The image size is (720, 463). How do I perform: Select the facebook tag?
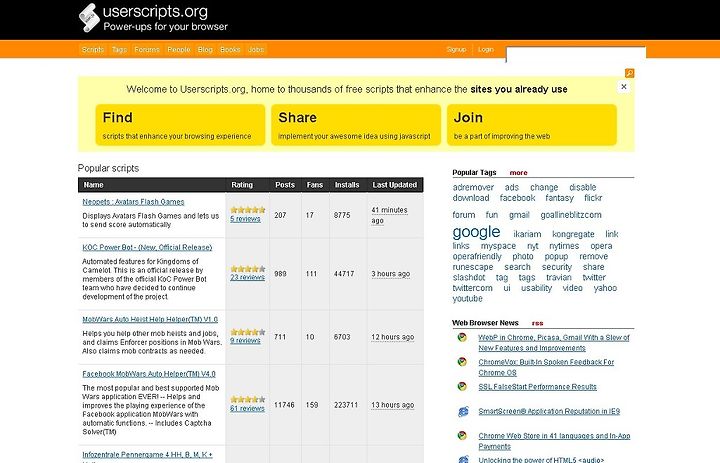517,198
